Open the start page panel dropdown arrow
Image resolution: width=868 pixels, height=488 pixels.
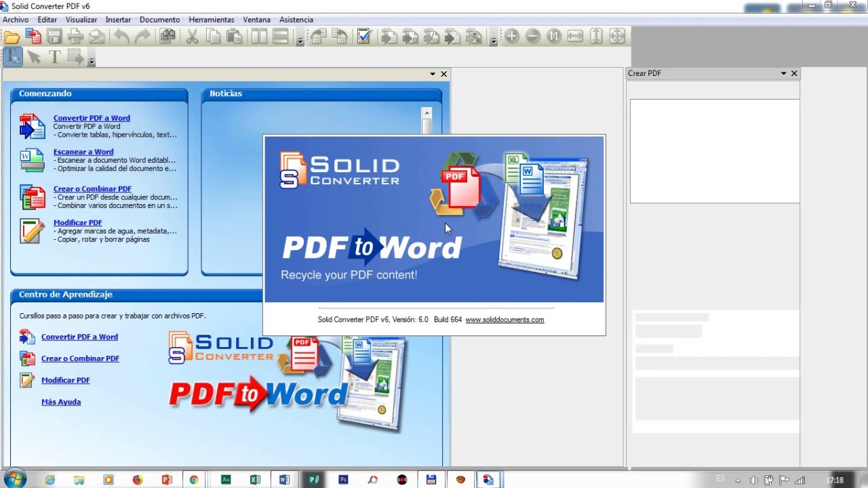433,74
